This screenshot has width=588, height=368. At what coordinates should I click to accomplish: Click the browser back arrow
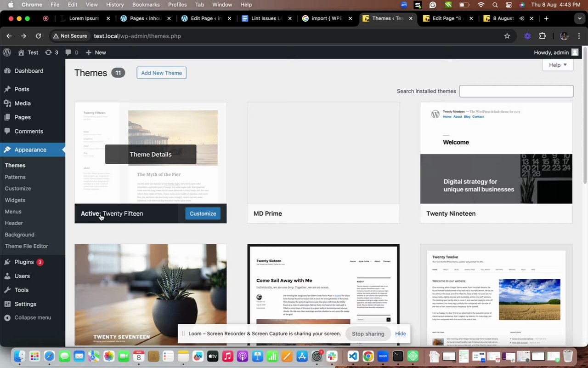(x=9, y=36)
